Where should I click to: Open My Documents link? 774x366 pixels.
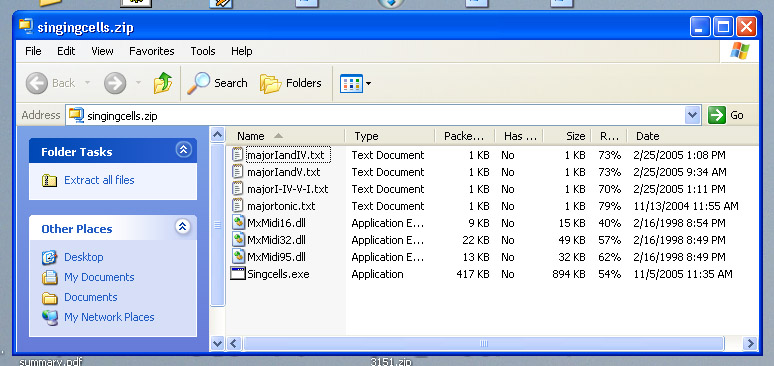pyautogui.click(x=99, y=277)
